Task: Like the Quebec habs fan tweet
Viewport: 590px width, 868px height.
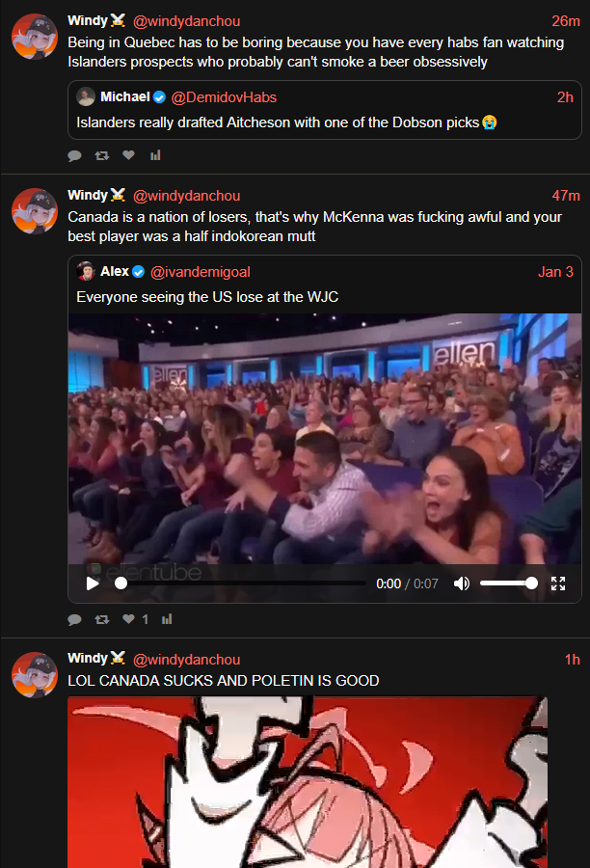Action: tap(128, 155)
